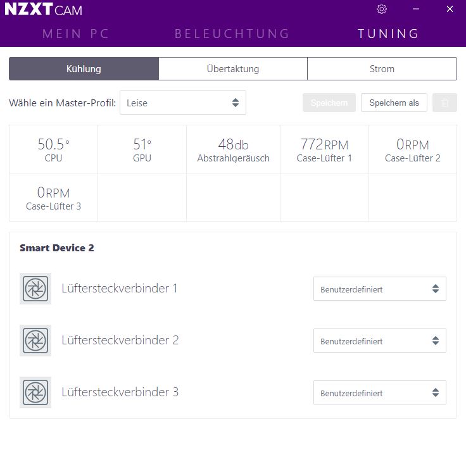Click the 0RPM Case-Lüfter 3 tile

[53, 197]
